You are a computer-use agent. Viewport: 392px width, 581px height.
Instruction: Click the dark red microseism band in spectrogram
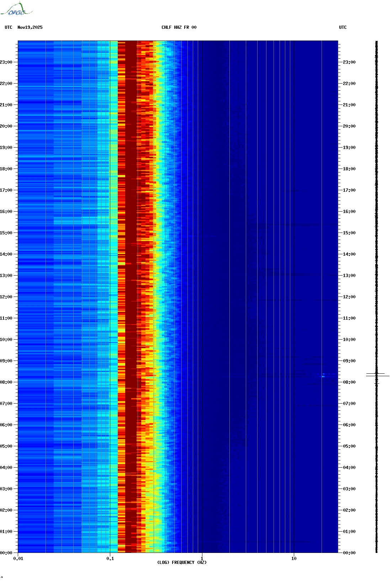tap(131, 284)
